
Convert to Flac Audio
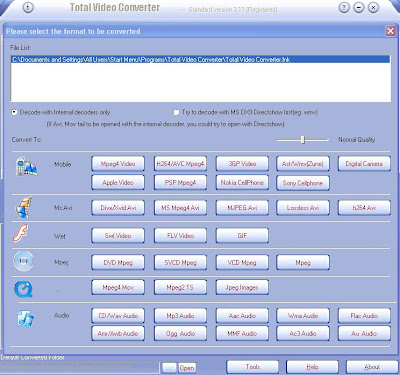[x=364, y=315]
